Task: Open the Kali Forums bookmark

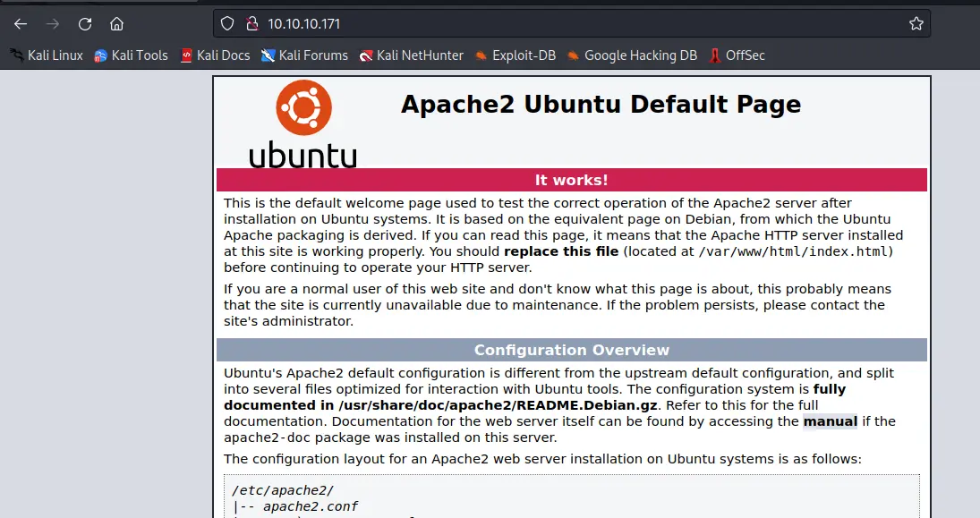Action: coord(304,55)
